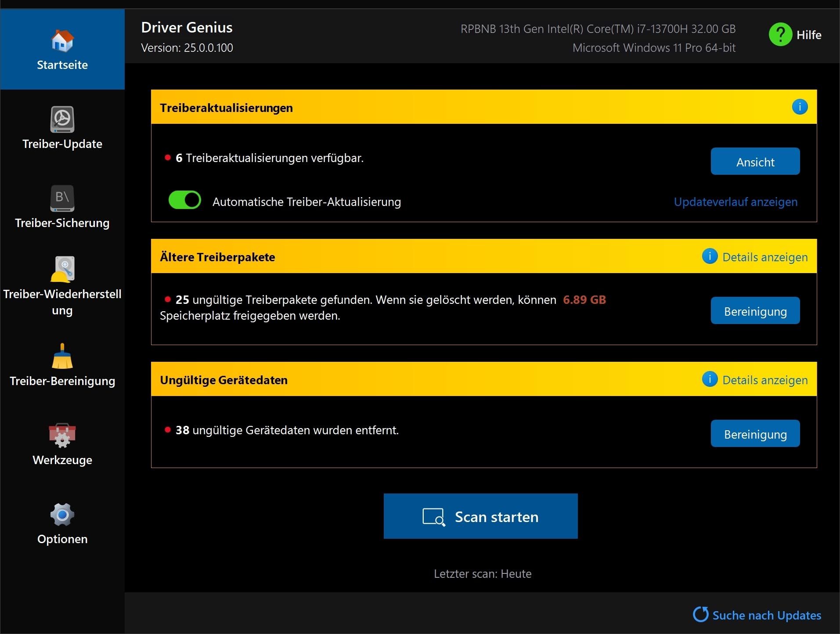Viewport: 840px width, 634px height.
Task: Open Details anzeigen for Ältere Treiberpakete
Action: [x=765, y=257]
